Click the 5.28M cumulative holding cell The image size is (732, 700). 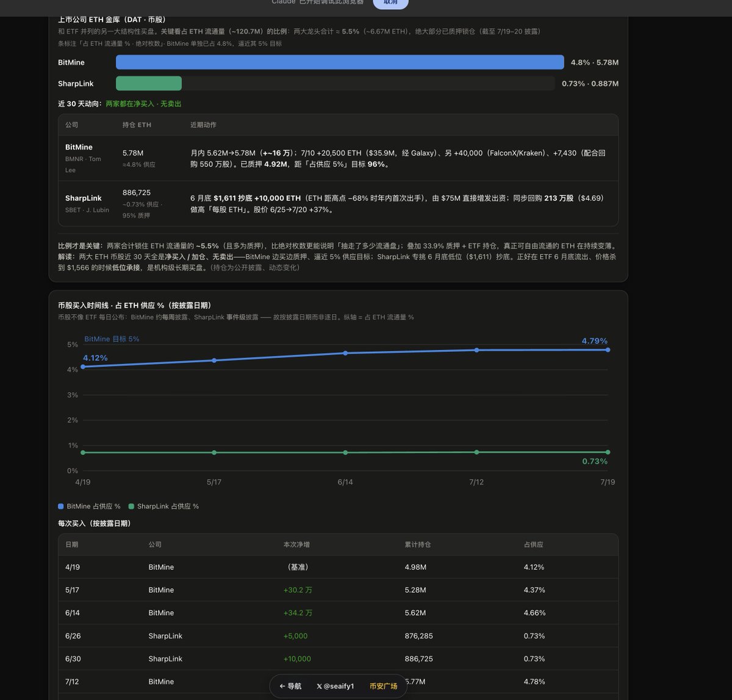(415, 590)
